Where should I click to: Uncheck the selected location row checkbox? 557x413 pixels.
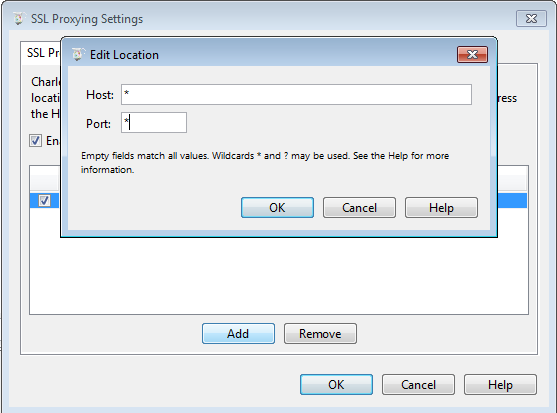click(x=44, y=201)
